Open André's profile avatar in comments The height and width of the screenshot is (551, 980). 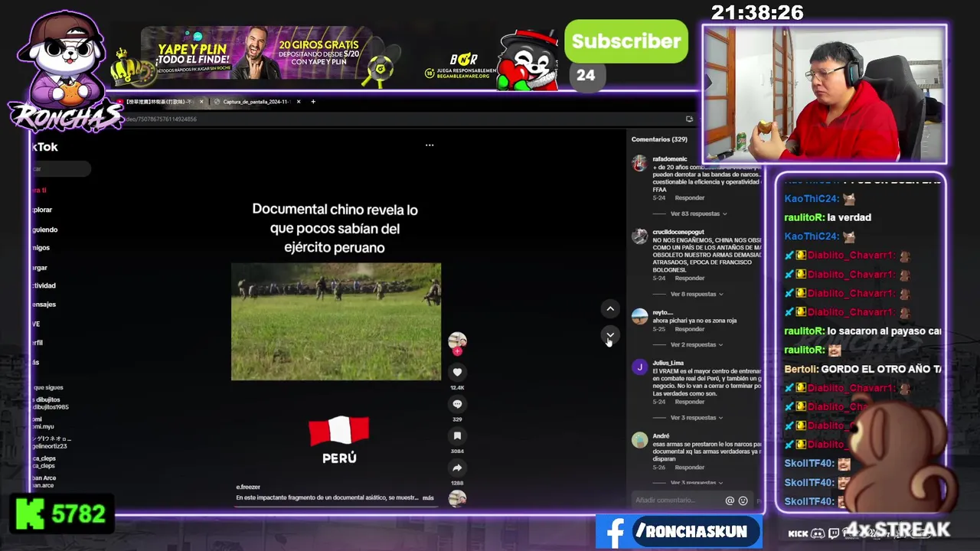click(x=639, y=440)
